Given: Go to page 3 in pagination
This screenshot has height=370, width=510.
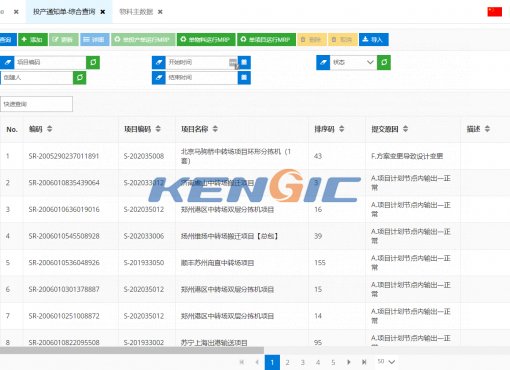Looking at the screenshot, I should [303, 362].
